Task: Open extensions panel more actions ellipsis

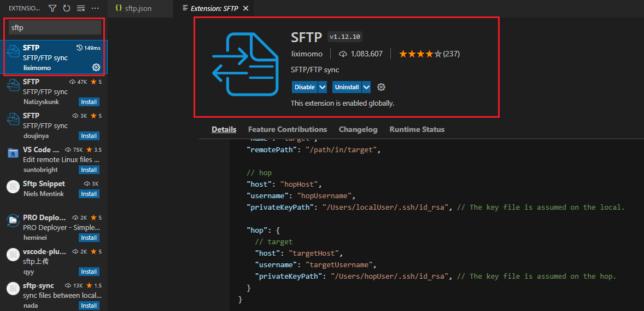Action: [x=95, y=8]
